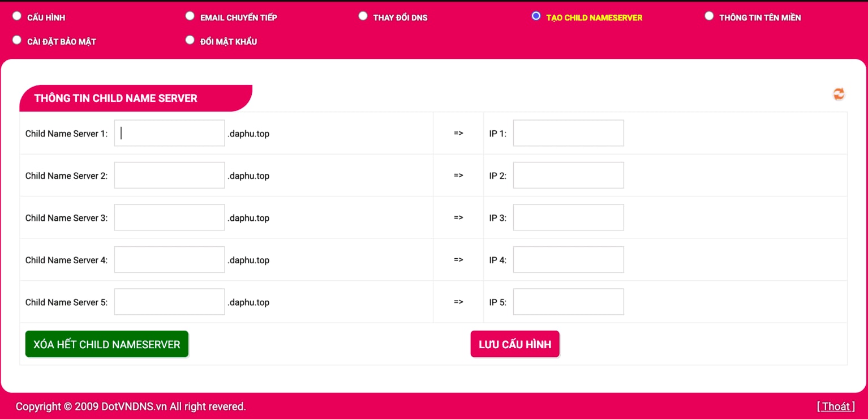The width and height of the screenshot is (868, 419).
Task: Save settings with Lưu Cấu Hình button
Action: pyautogui.click(x=515, y=344)
